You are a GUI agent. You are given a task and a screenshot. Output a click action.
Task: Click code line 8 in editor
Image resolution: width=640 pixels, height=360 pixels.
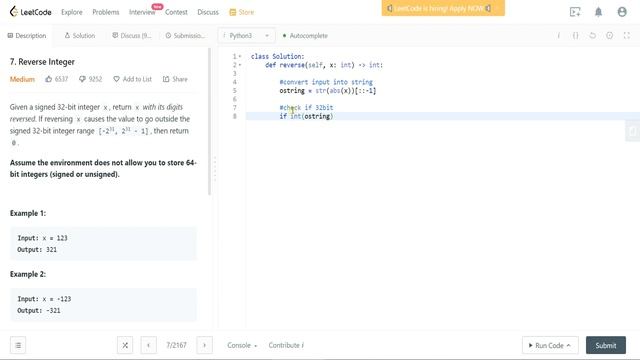(443, 116)
